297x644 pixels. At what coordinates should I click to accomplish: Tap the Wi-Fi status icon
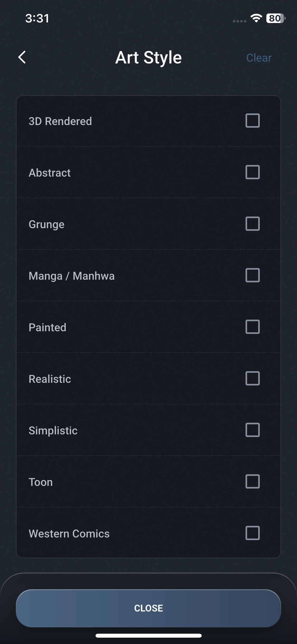click(256, 18)
